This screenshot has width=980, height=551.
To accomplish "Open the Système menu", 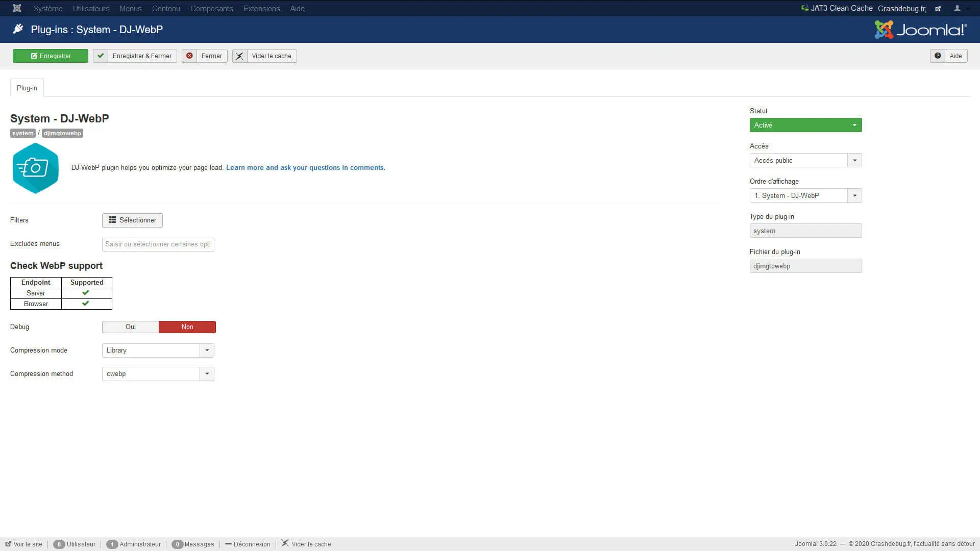I will pos(48,9).
